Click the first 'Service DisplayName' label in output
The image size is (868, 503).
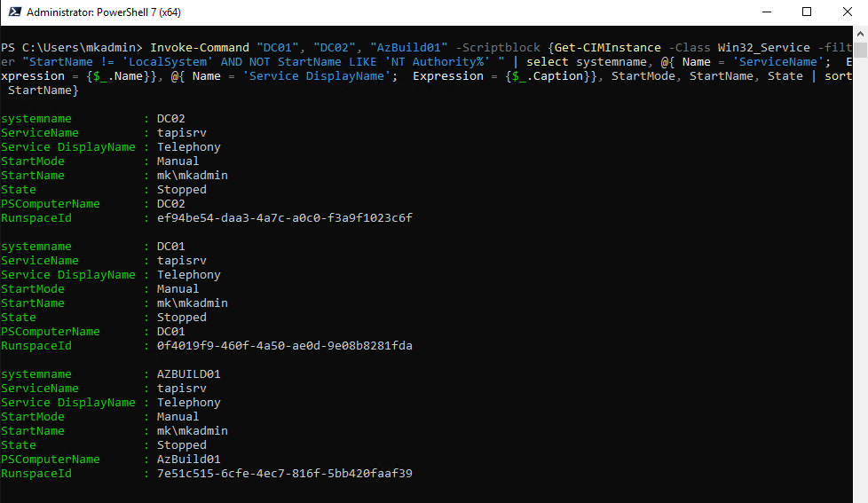click(x=68, y=147)
